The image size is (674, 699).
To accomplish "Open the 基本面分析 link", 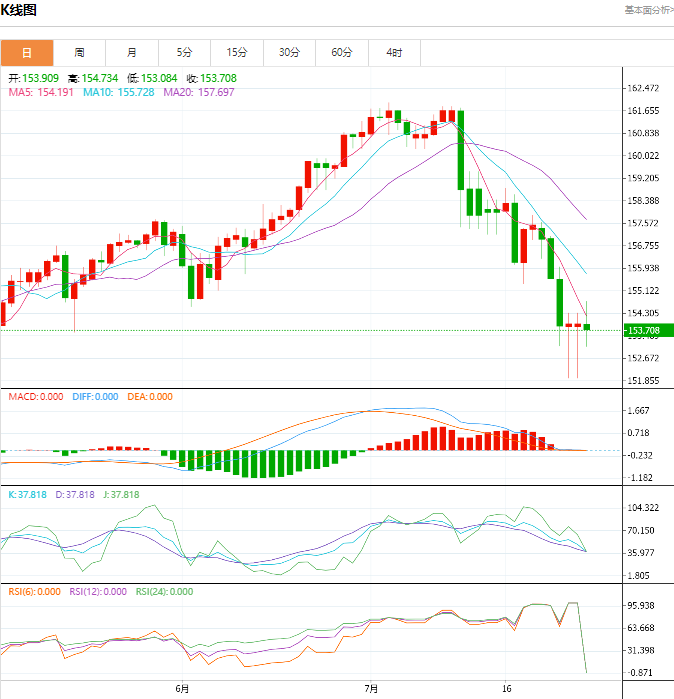I will pos(648,10).
